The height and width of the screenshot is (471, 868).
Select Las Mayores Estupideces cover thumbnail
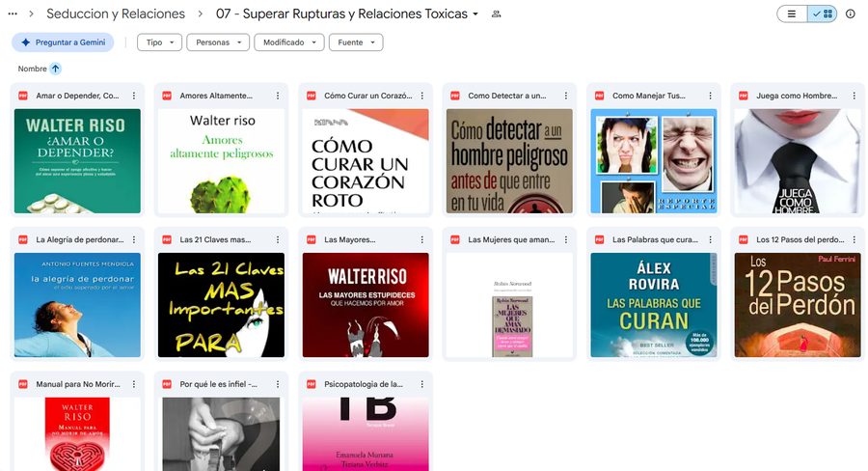pyautogui.click(x=366, y=305)
